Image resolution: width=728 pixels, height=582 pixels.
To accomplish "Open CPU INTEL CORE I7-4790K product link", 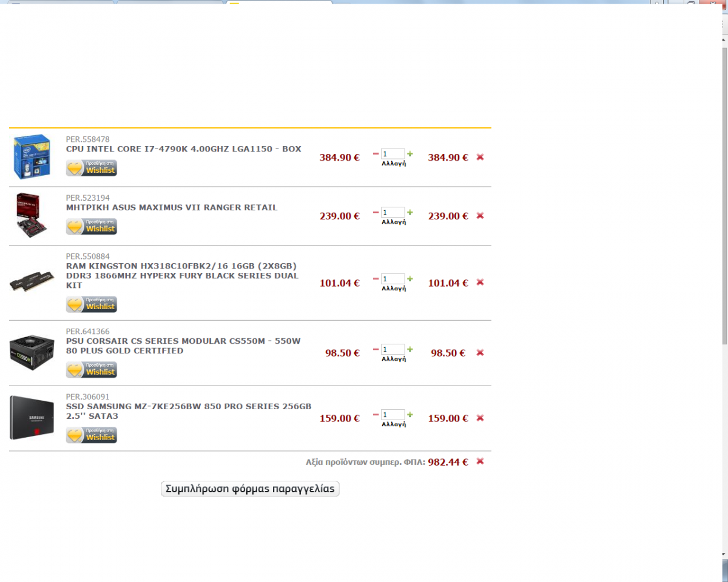I will pyautogui.click(x=183, y=149).
